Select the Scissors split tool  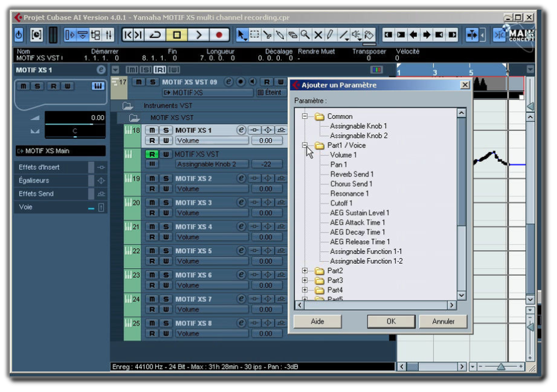(267, 35)
